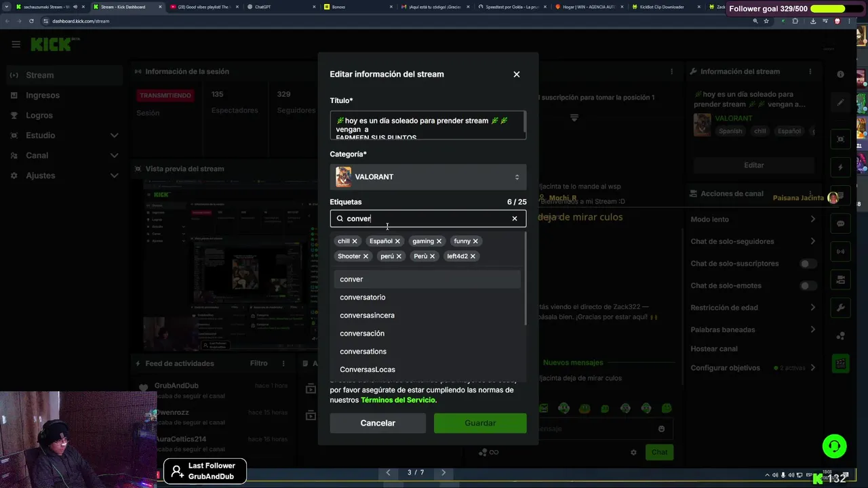The image size is (868, 488).
Task: Open the hamburger menu beside Kick logo
Action: click(x=16, y=45)
